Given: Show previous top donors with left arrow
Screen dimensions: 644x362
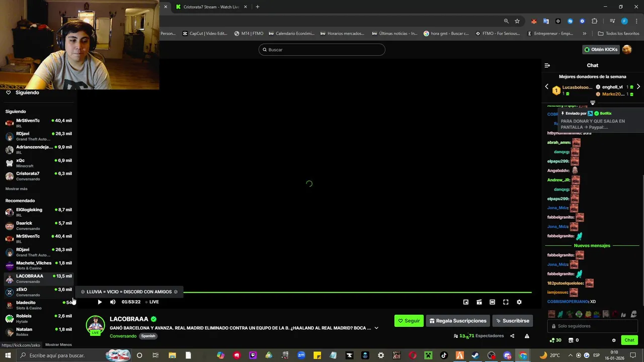Looking at the screenshot, I should 547,87.
